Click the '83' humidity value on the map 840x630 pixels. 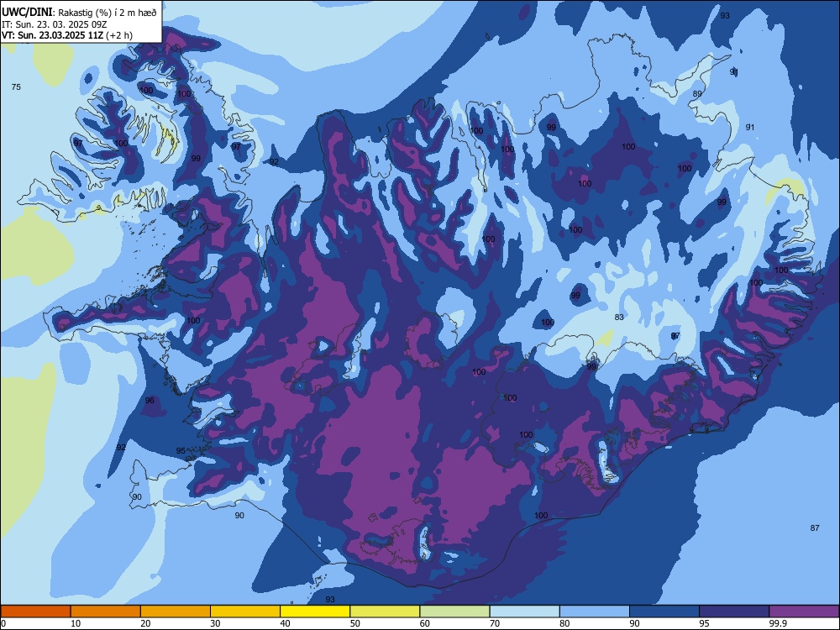point(619,318)
